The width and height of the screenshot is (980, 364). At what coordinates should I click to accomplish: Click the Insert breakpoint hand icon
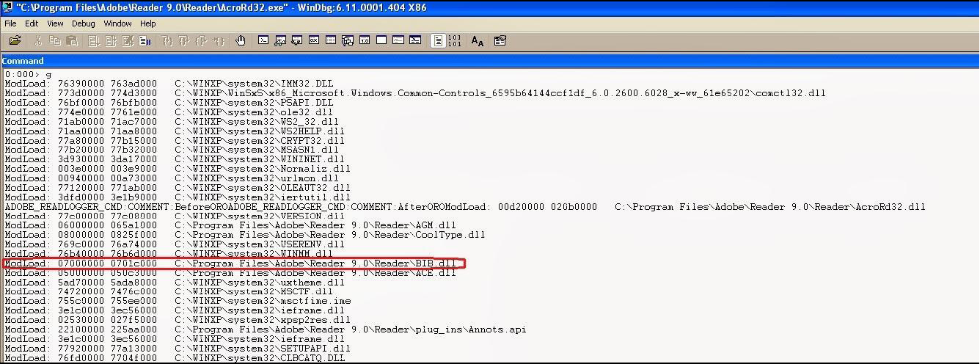pos(241,40)
